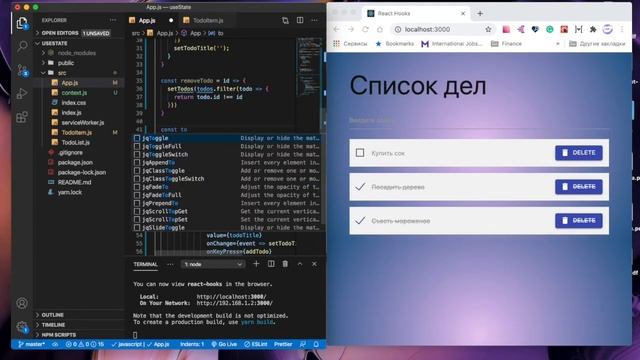The image size is (640, 360).
Task: Open Chrome profile avatar
Action: point(607,29)
